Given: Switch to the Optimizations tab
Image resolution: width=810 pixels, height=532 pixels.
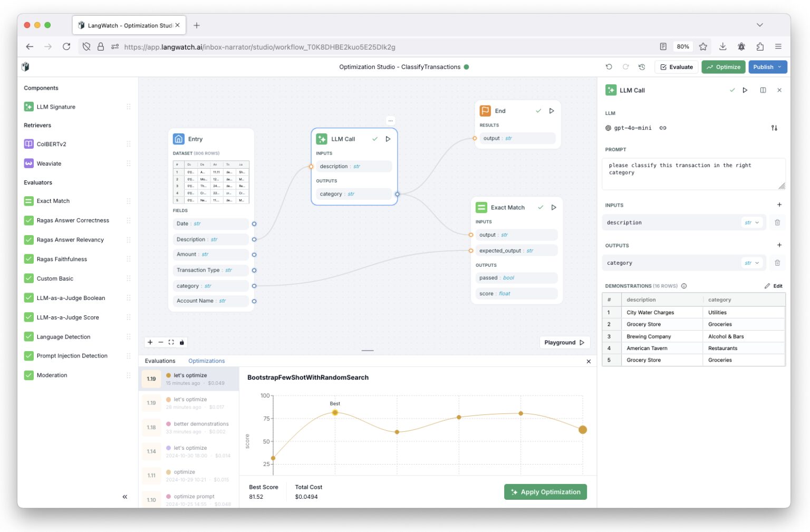Looking at the screenshot, I should pos(206,361).
